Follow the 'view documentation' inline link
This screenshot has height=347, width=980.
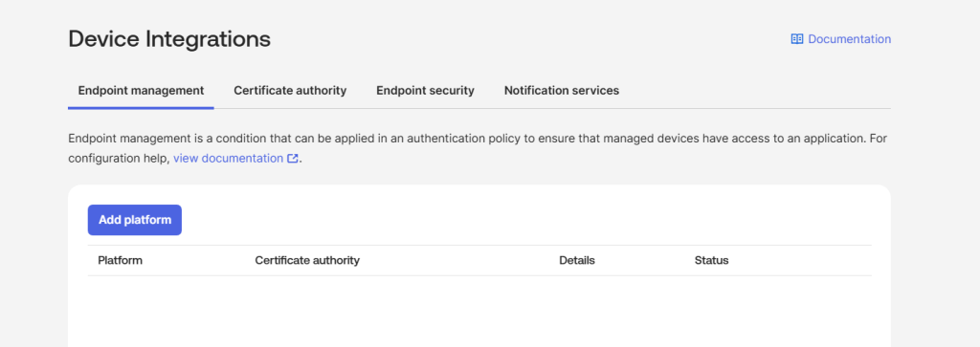point(228,159)
